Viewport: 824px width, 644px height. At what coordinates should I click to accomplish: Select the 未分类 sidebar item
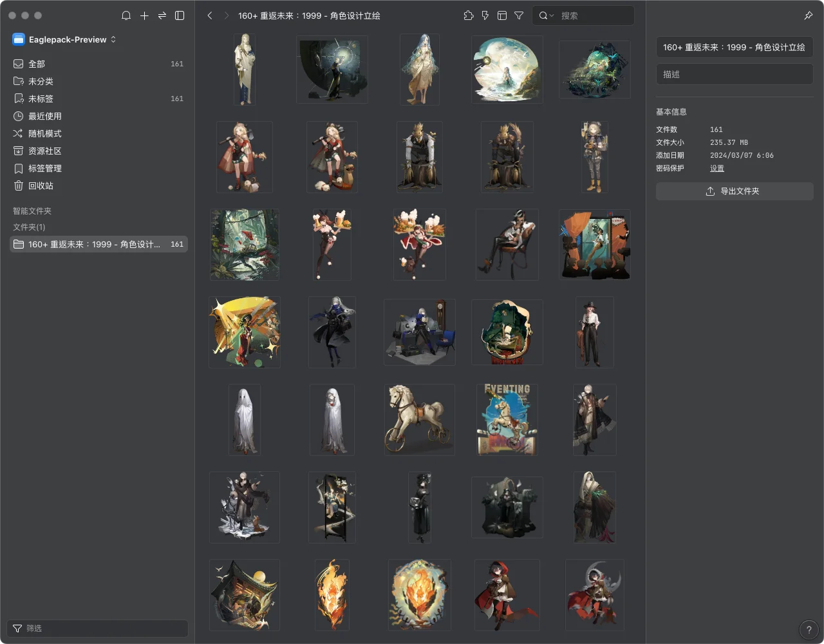[x=98, y=81]
